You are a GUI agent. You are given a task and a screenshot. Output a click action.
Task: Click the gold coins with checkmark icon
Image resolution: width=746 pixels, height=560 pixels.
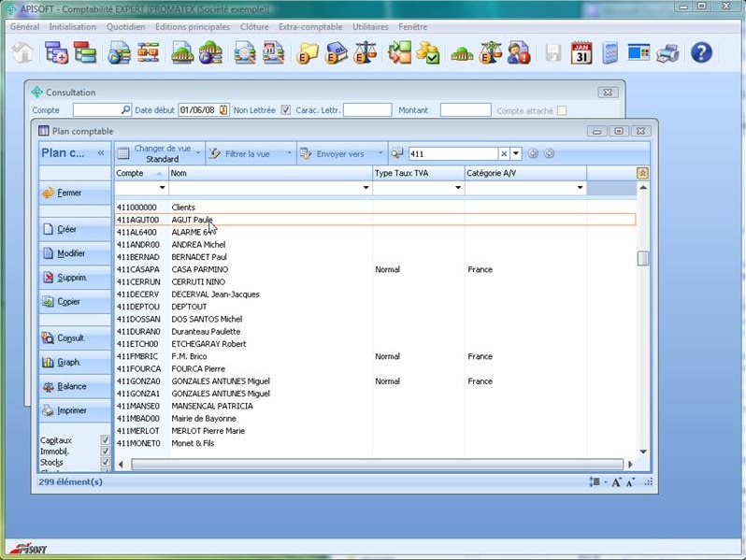[x=428, y=52]
